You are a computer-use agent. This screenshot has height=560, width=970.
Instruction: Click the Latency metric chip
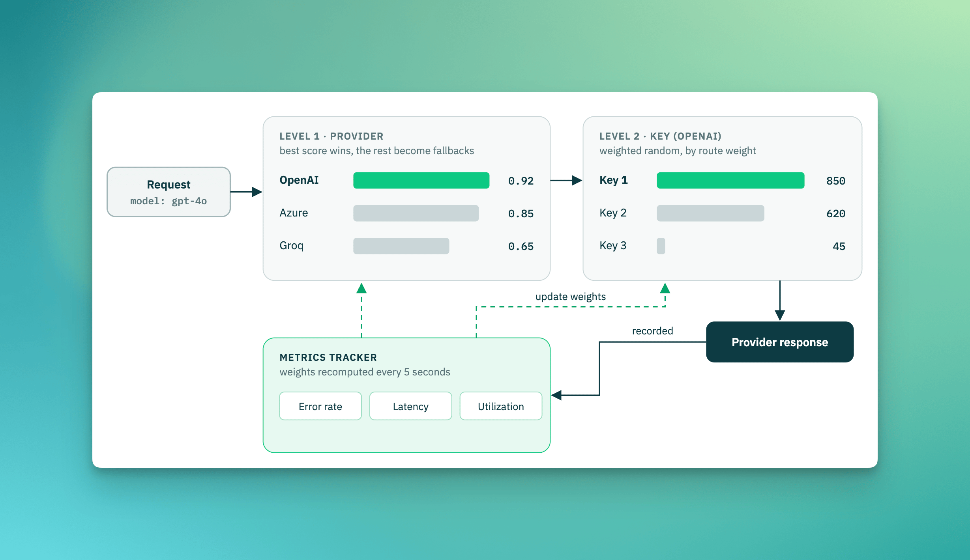[410, 406]
